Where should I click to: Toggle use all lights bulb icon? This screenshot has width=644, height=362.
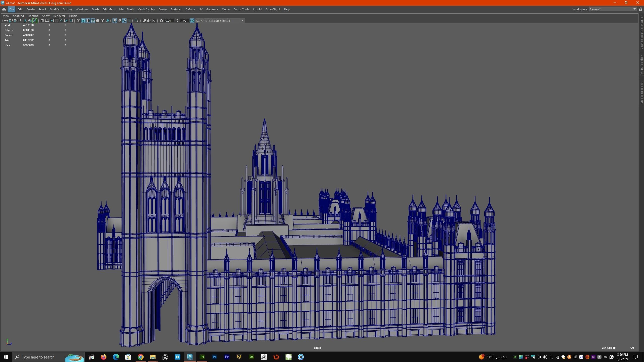point(102,21)
